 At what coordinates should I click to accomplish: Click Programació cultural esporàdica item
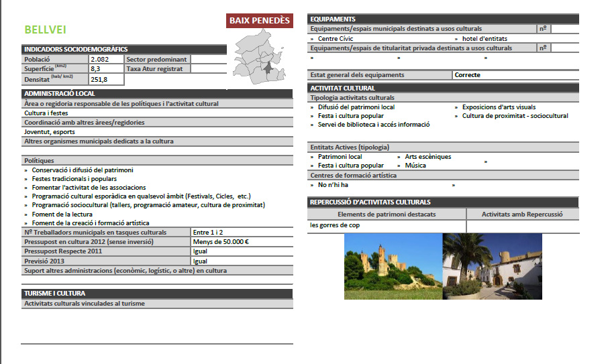pyautogui.click(x=141, y=196)
